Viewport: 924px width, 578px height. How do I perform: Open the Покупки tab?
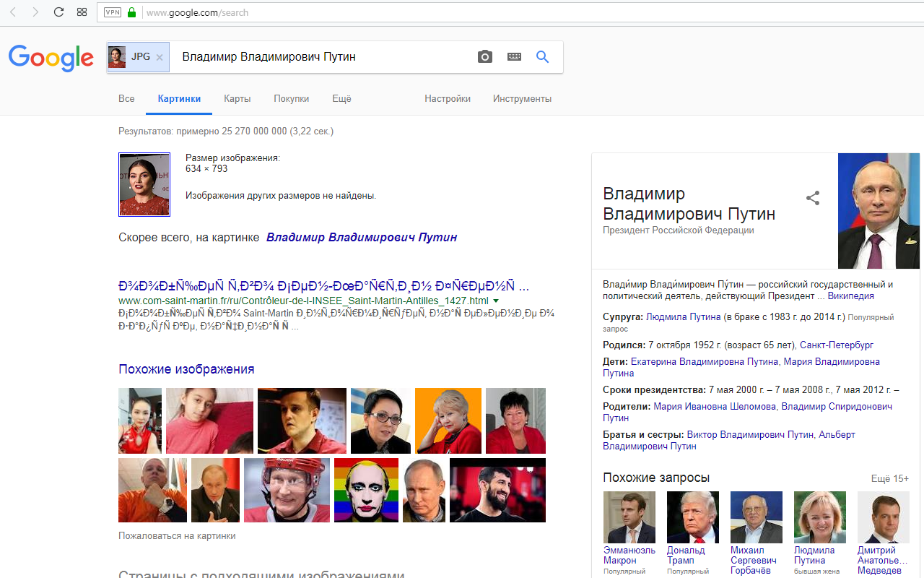coord(292,98)
